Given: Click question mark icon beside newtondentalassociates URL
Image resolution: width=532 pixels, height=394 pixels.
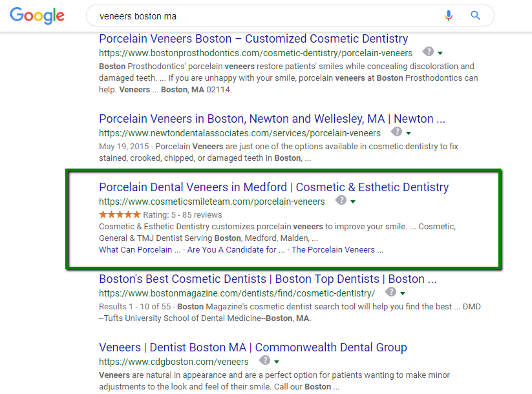Looking at the screenshot, I should [396, 132].
